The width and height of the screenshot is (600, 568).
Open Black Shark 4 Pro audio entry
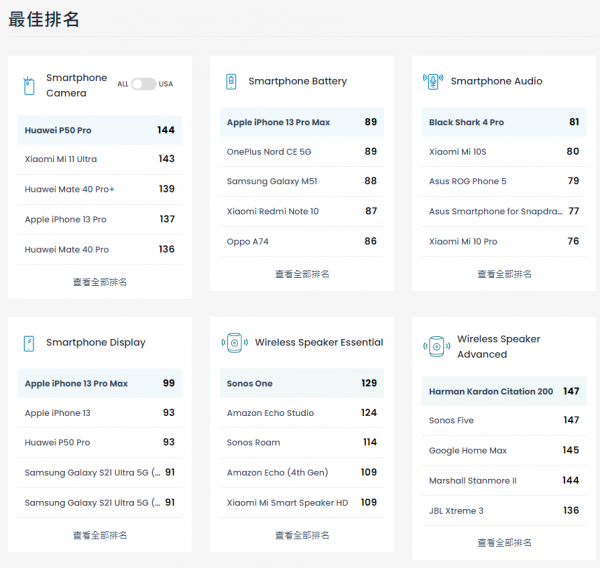466,123
